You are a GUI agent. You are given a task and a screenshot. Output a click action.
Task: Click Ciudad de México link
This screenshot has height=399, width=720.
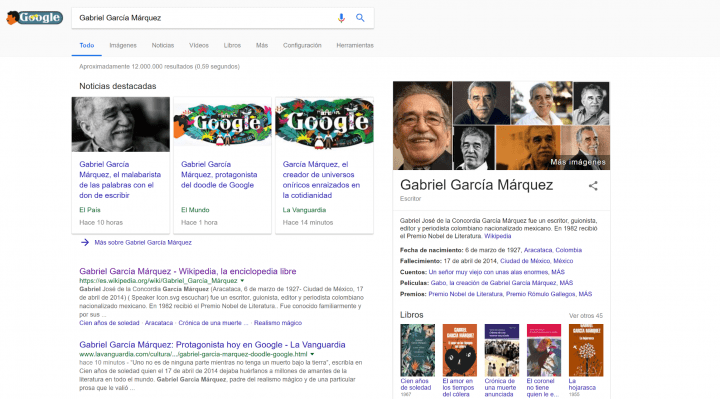pyautogui.click(x=525, y=261)
